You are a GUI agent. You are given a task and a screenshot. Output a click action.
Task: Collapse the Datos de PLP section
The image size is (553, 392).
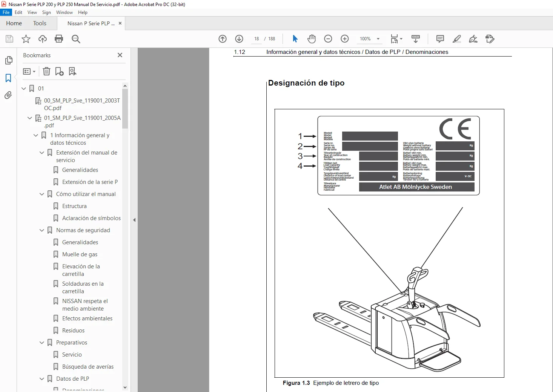(x=42, y=379)
